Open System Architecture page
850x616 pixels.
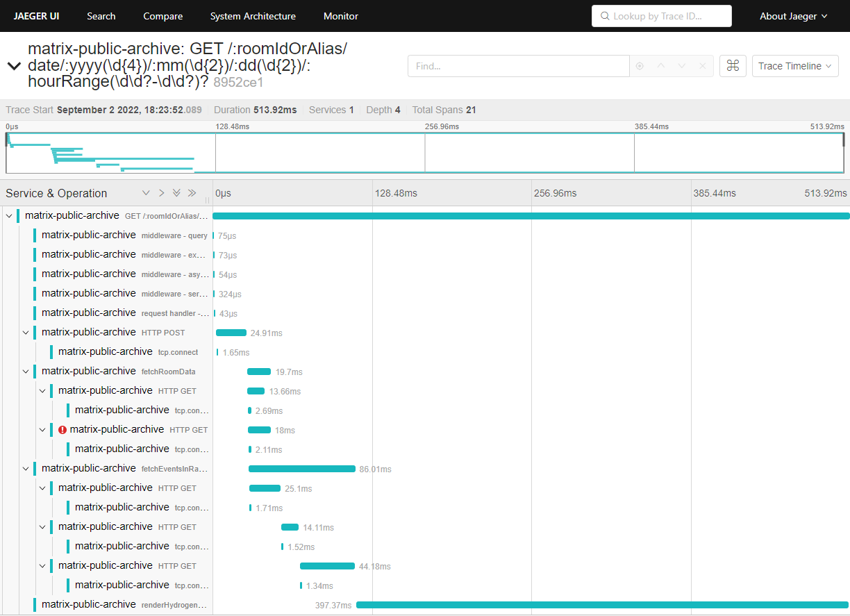[253, 16]
